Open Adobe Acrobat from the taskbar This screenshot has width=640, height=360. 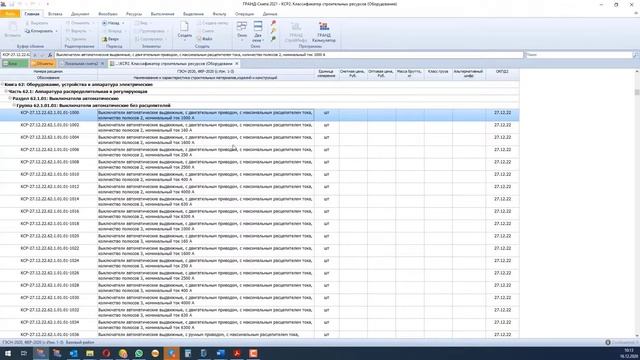tap(237, 353)
